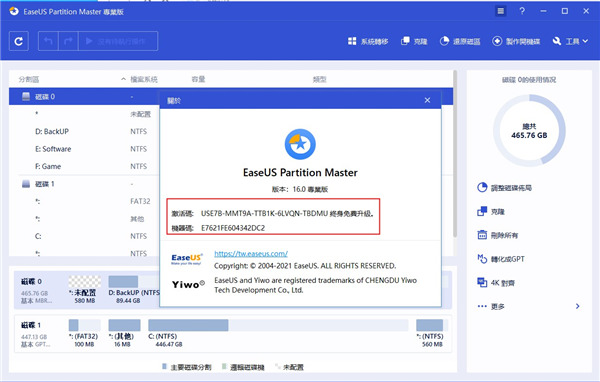Screen dimensions: 600x382
Task: Click the disk usage donut chart
Action: [529, 131]
